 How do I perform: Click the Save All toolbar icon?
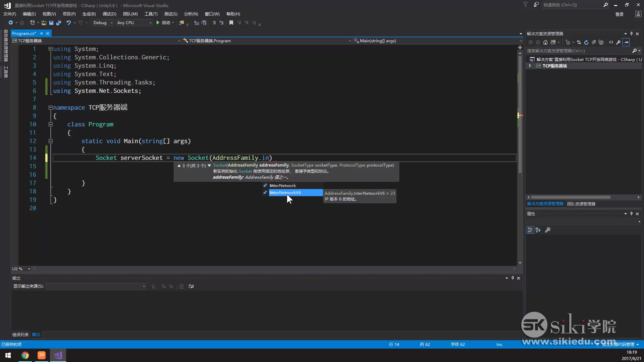coord(59,23)
